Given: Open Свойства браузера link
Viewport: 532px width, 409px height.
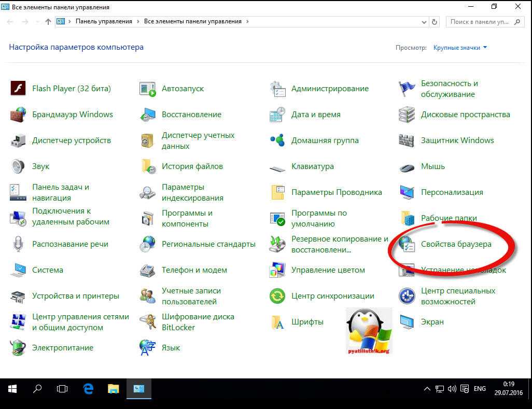Looking at the screenshot, I should (456, 244).
